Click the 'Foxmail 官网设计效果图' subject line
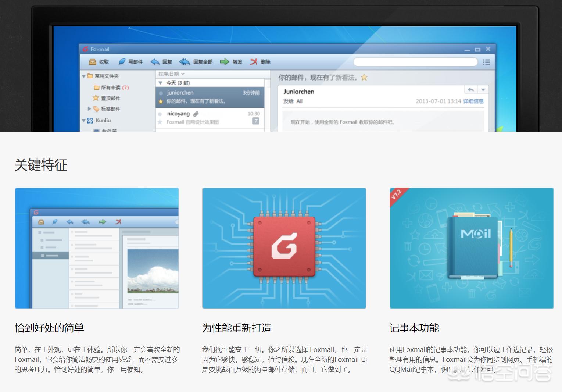Image resolution: width=562 pixels, height=392 pixels. [x=193, y=122]
